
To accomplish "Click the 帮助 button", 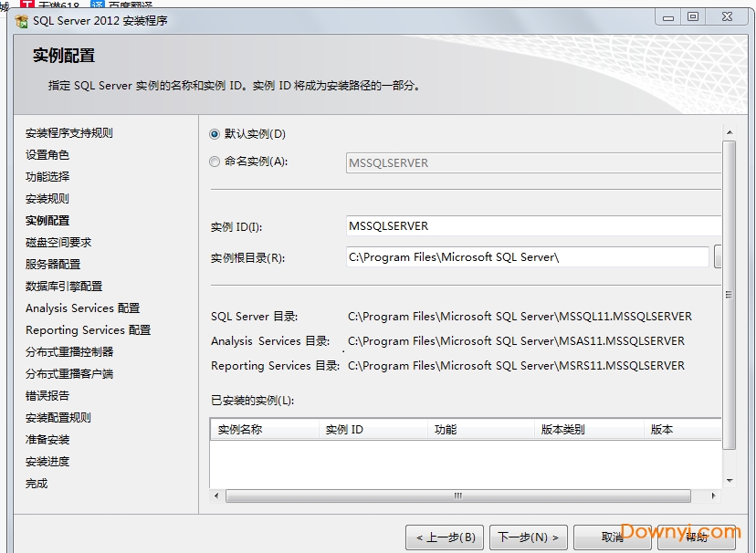I will (x=696, y=537).
